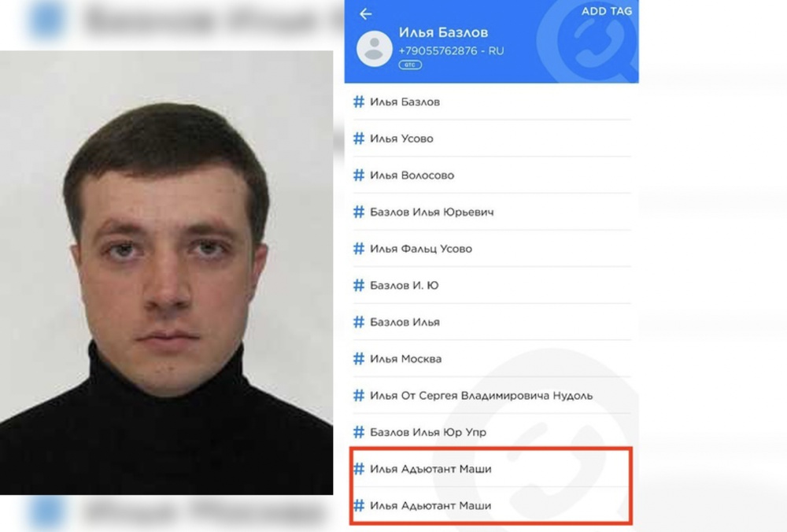
Task: Open the contact avatar placeholder
Action: [374, 48]
